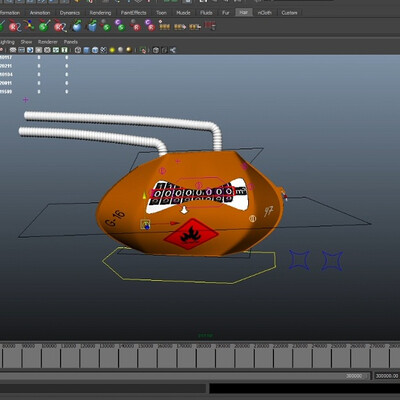
Task: Select the nCloth shelf tab
Action: (265, 13)
